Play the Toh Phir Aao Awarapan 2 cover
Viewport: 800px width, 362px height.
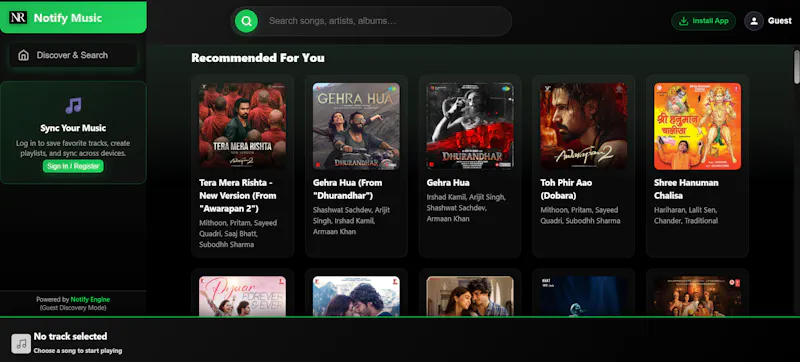pyautogui.click(x=584, y=126)
